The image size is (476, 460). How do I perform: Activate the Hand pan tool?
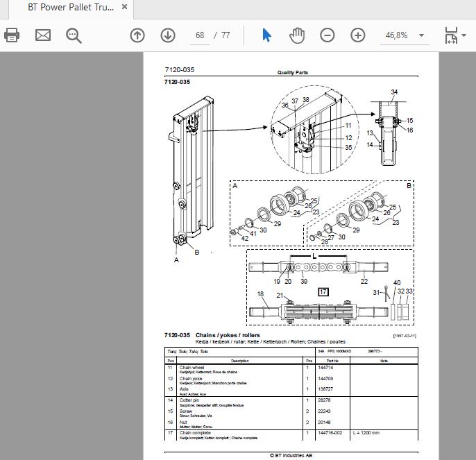coord(297,35)
